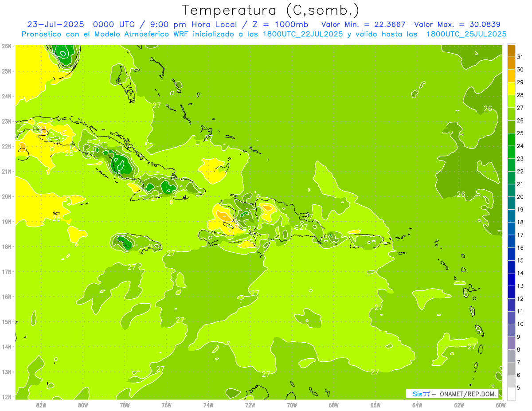The height and width of the screenshot is (411, 532).
Task: Click the "74W" longitude axis label
Action: (x=208, y=405)
